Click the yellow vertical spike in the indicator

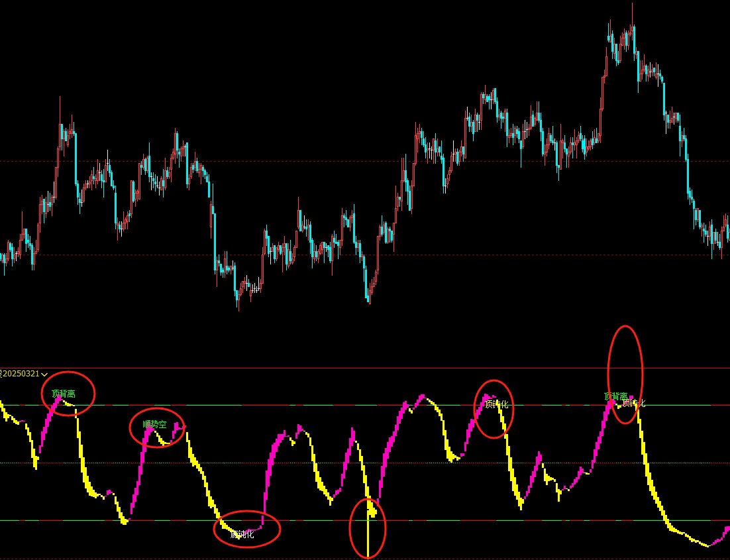point(368,530)
